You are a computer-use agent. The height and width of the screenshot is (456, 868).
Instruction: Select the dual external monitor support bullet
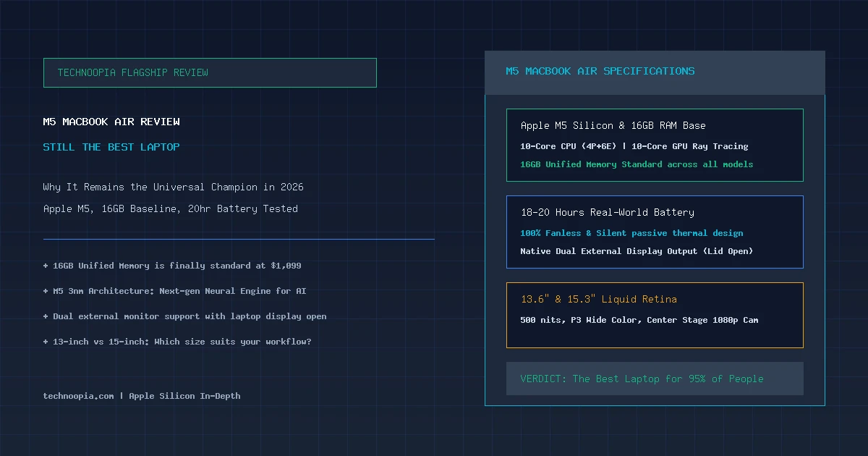tap(185, 316)
